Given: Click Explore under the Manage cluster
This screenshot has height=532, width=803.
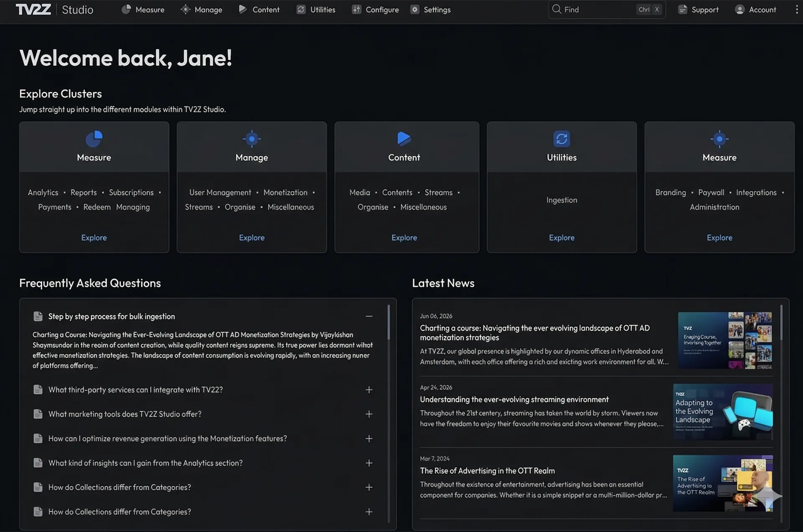Looking at the screenshot, I should coord(251,237).
